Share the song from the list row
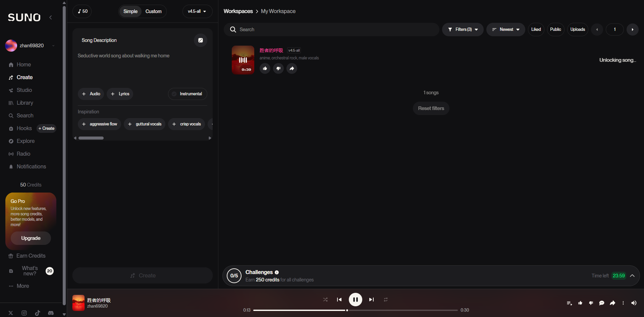The image size is (644, 317). (x=292, y=68)
